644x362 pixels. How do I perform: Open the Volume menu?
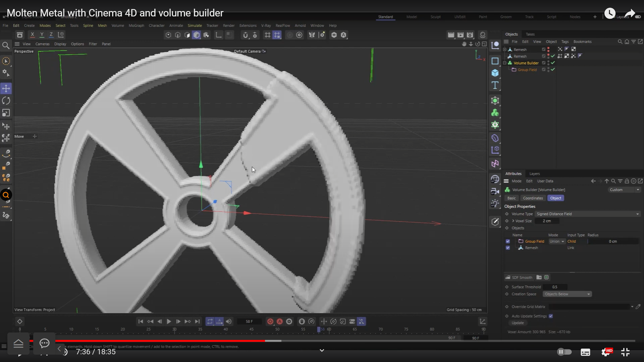click(118, 25)
